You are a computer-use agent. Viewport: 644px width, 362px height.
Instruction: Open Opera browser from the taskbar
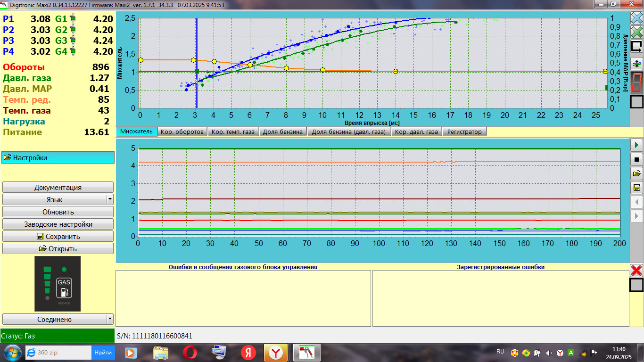point(190,353)
